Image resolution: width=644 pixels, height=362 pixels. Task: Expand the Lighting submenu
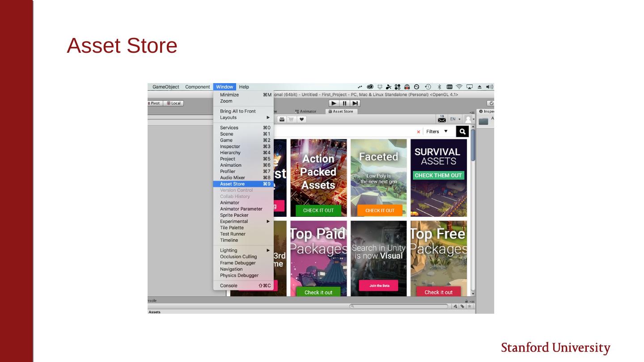point(243,251)
